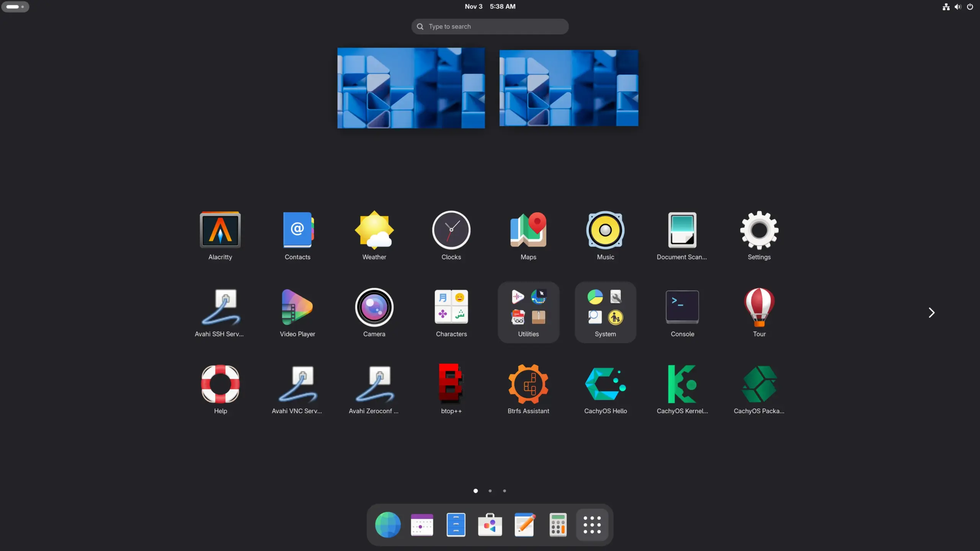
Task: Expand the System app folder
Action: pyautogui.click(x=605, y=312)
